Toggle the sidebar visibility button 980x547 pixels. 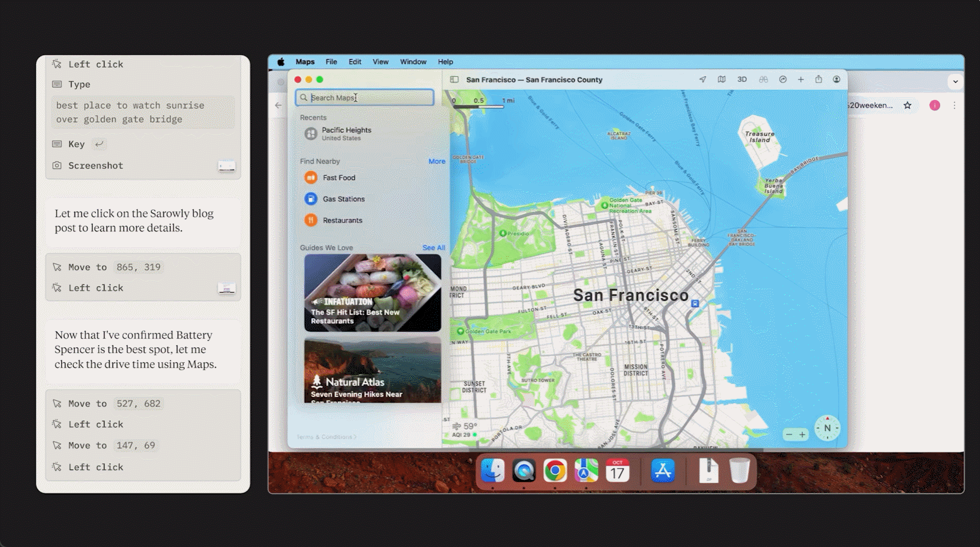point(454,80)
